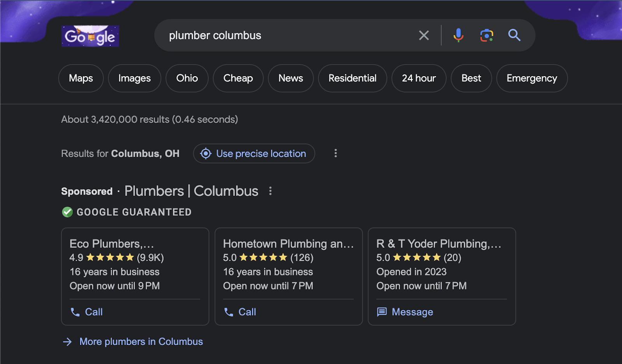Apply the 24 hour filter chip
This screenshot has height=364, width=622.
coord(419,78)
